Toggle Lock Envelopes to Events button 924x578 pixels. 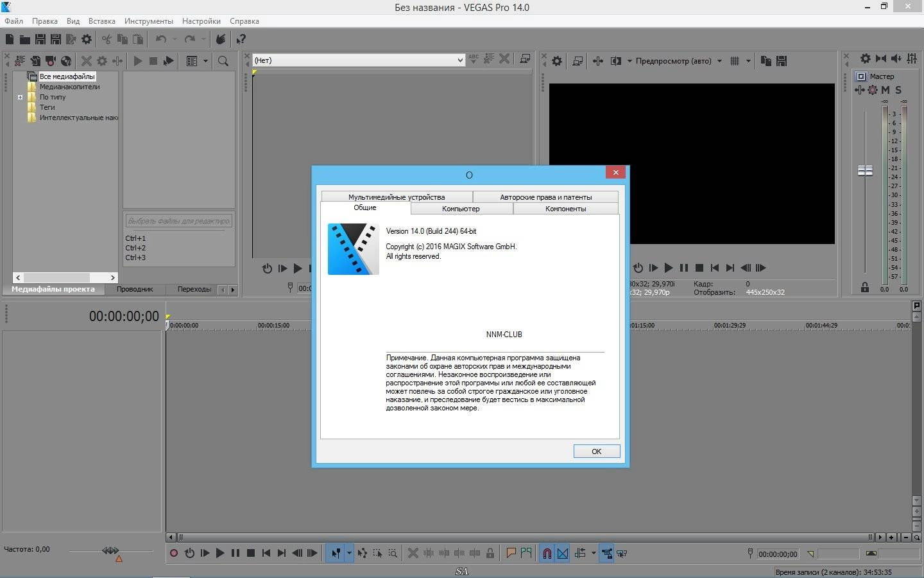(606, 553)
